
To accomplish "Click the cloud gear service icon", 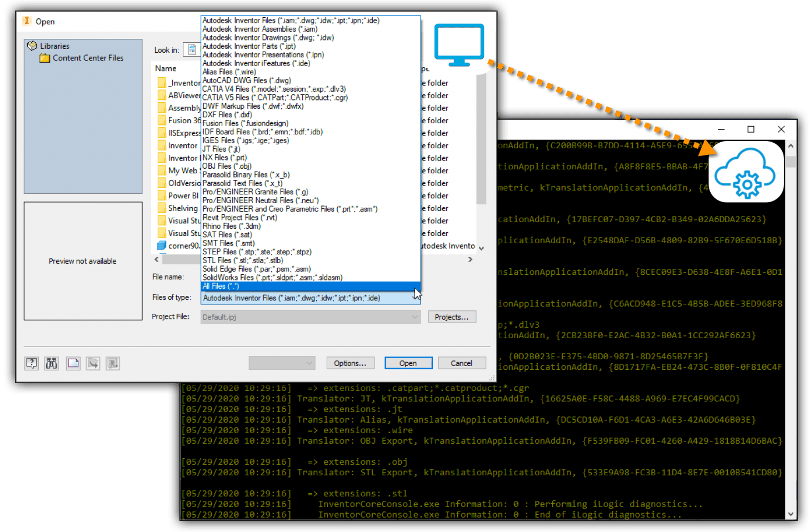I will (746, 172).
